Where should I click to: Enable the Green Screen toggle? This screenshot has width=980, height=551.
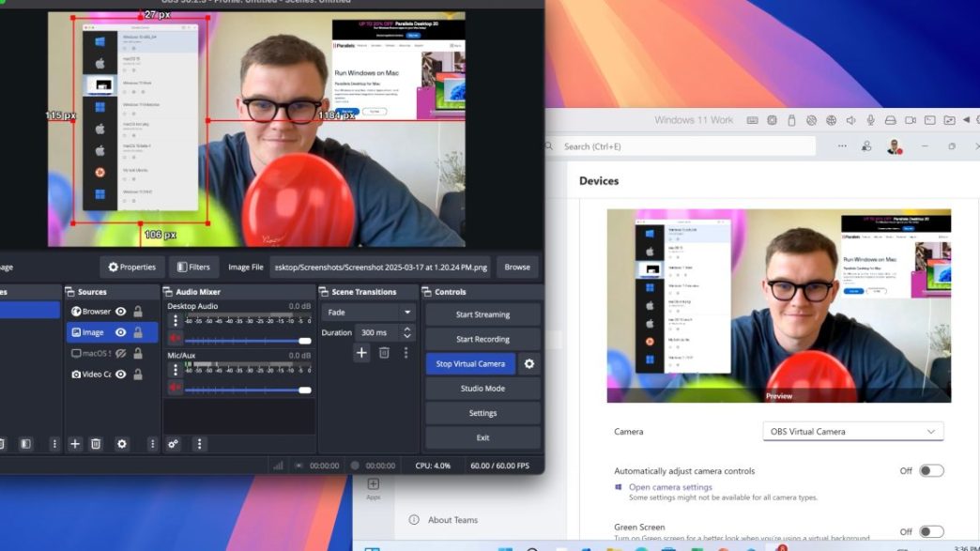[930, 531]
